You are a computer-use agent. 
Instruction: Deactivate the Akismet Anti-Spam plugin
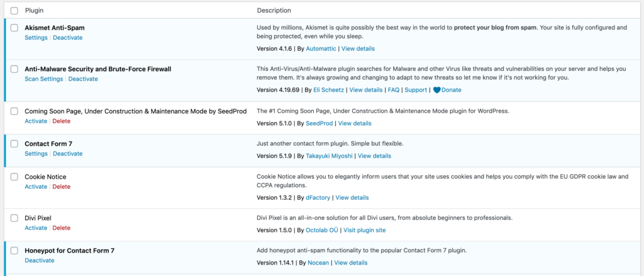(x=68, y=37)
